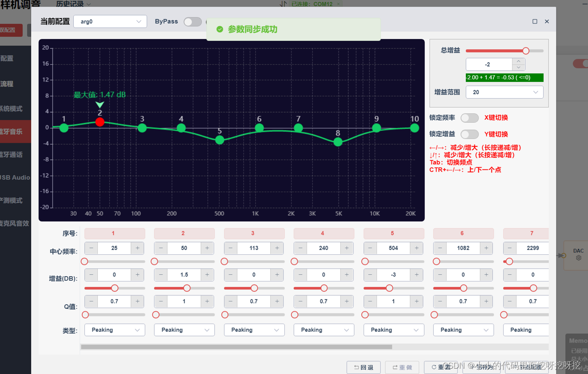The width and height of the screenshot is (588, 374).
Task: Increase total gain using up arrow
Action: [x=519, y=61]
